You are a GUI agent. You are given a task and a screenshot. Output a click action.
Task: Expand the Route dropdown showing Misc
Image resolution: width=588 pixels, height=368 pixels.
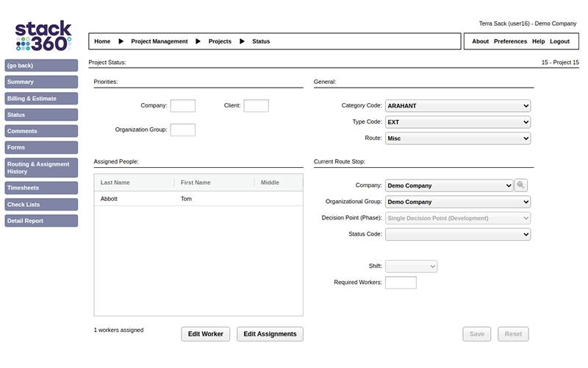(457, 138)
